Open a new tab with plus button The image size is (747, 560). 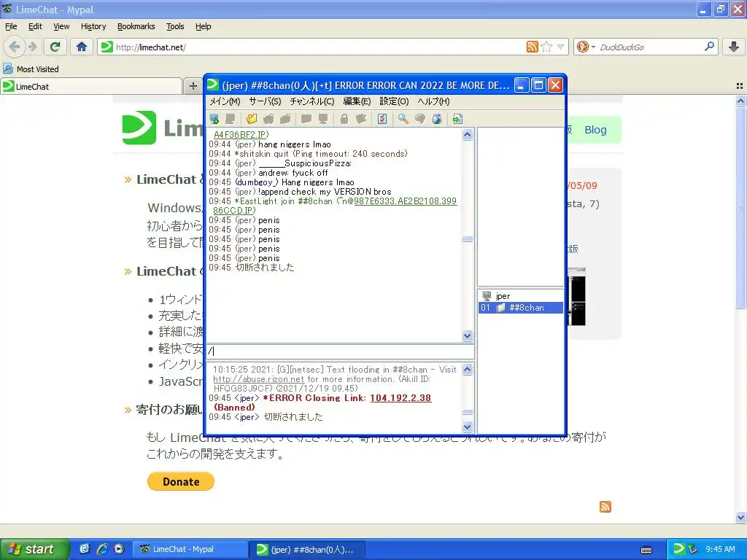(x=193, y=86)
